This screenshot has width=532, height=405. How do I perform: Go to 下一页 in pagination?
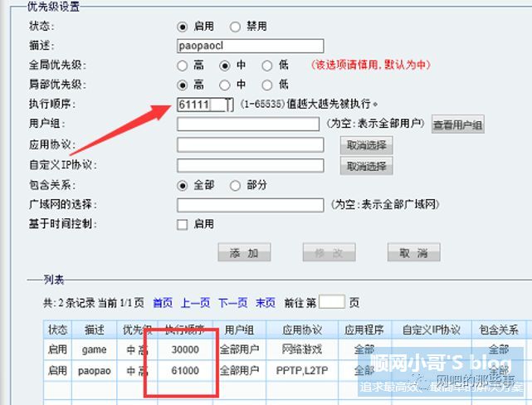click(x=232, y=303)
